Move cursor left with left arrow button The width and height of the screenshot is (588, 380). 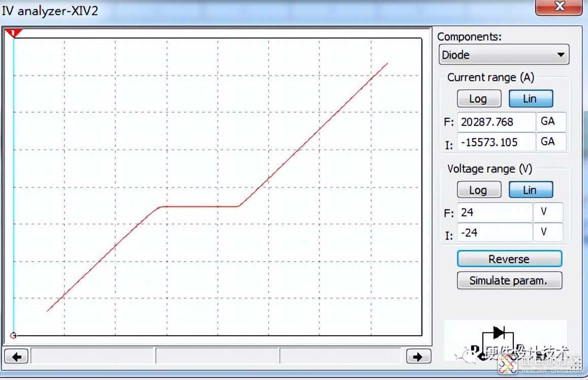tap(16, 357)
